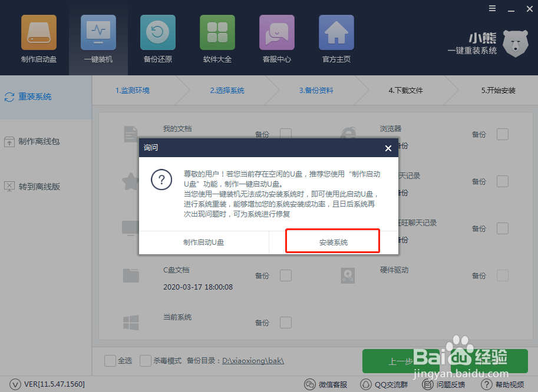Open 备份还原 from the top toolbar
Viewport: 538px width, 392px height.
point(157,38)
